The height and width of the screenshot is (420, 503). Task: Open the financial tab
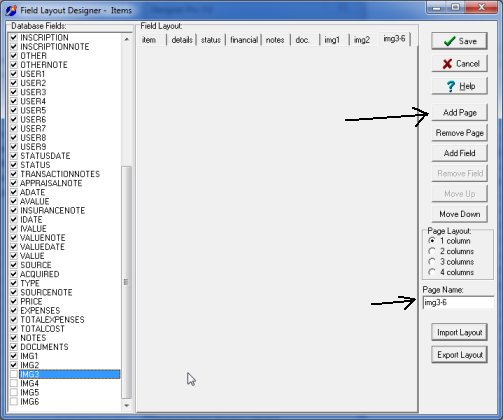244,40
